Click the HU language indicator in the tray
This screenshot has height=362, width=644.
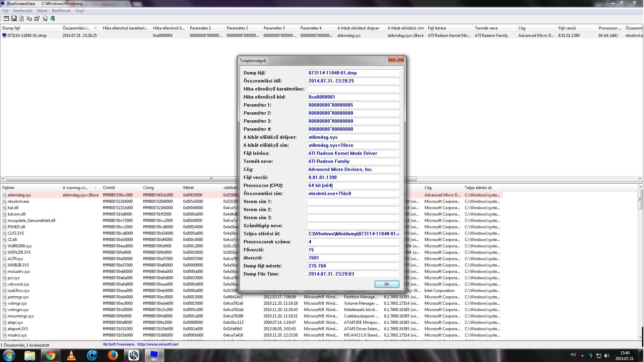(573, 355)
